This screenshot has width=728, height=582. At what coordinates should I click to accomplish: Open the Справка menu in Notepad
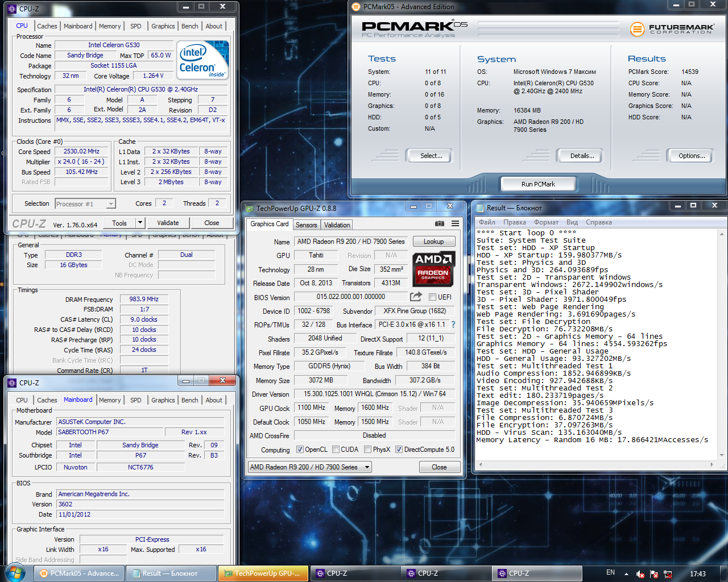point(599,222)
